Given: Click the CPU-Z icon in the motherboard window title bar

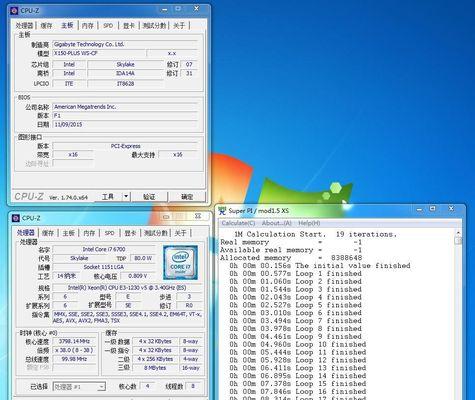Looking at the screenshot, I should (14, 10).
